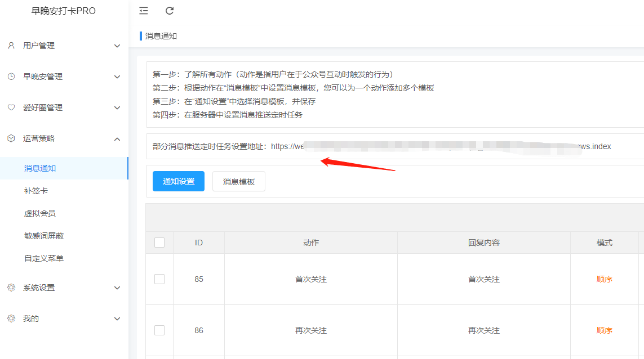Screen dimensions: 644x359
Task: Collapse the 运营策略 menu chevron
Action: pos(117,139)
